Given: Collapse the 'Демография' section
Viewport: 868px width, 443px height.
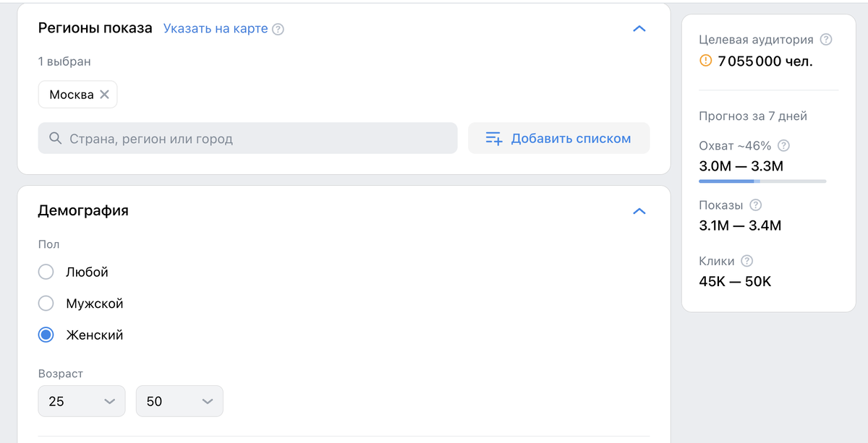Looking at the screenshot, I should coord(639,211).
